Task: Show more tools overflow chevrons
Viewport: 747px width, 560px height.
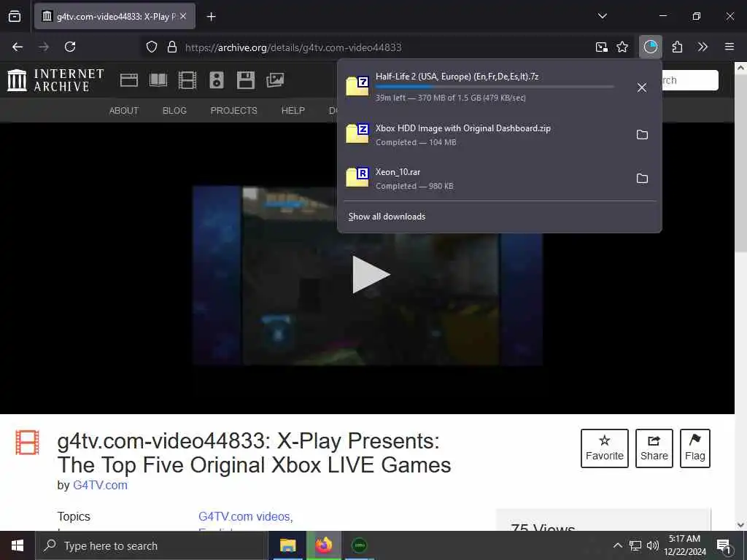Action: (x=703, y=47)
